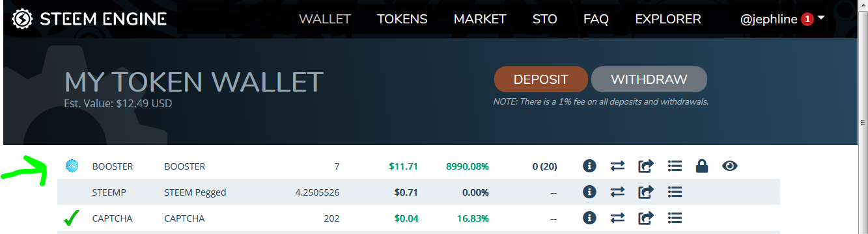Click BOOSTER lock stake icon
The image size is (868, 234).
(701, 166)
